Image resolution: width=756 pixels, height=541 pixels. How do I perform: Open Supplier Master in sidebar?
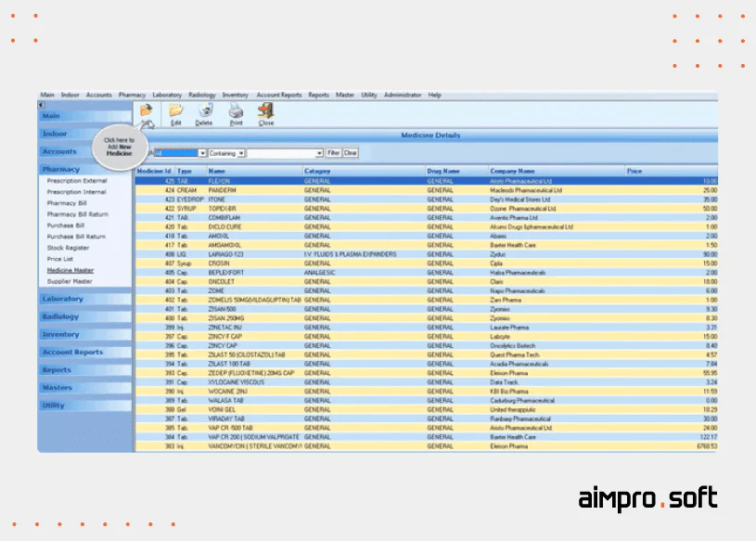tap(70, 281)
